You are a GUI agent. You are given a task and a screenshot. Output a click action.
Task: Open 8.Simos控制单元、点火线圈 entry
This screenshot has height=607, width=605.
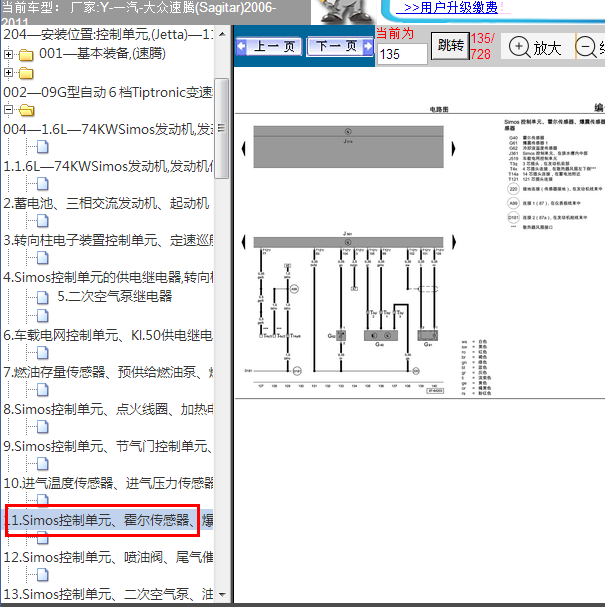pyautogui.click(x=108, y=409)
